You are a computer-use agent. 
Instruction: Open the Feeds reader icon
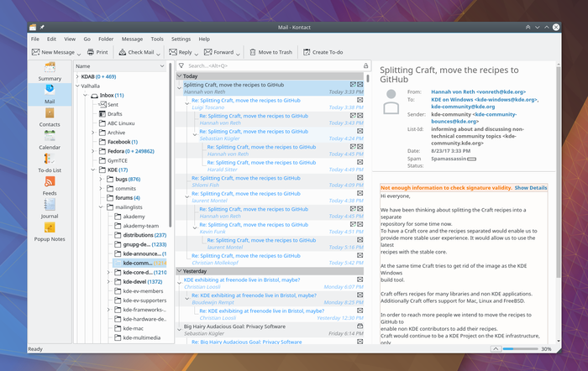[x=50, y=184]
